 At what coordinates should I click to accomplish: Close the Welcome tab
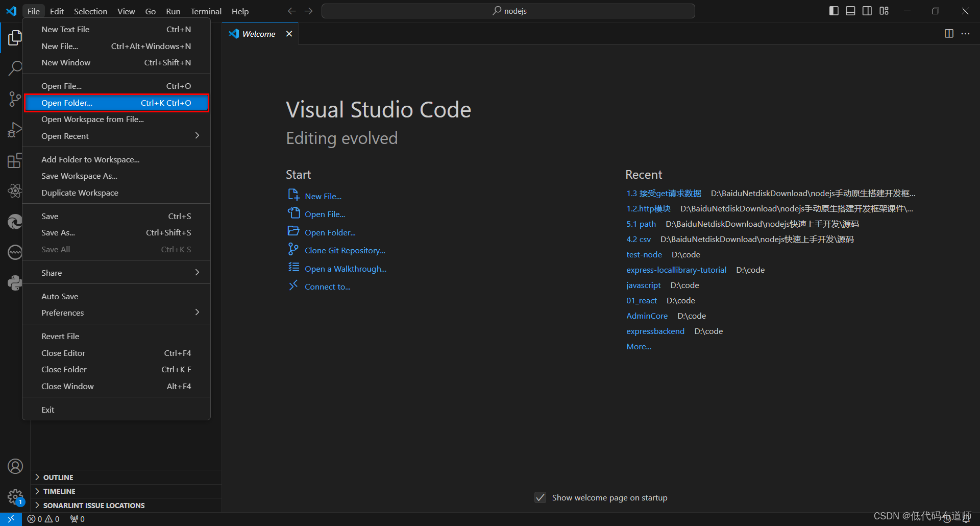pyautogui.click(x=289, y=34)
